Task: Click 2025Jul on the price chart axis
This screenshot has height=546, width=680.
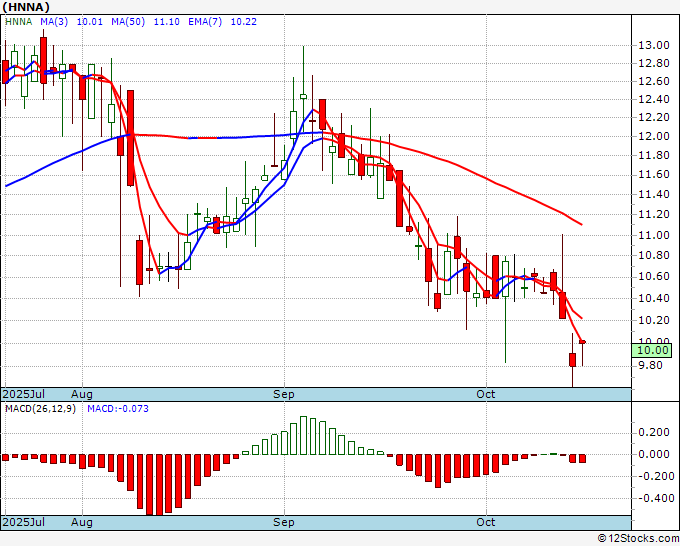Action: click(24, 394)
